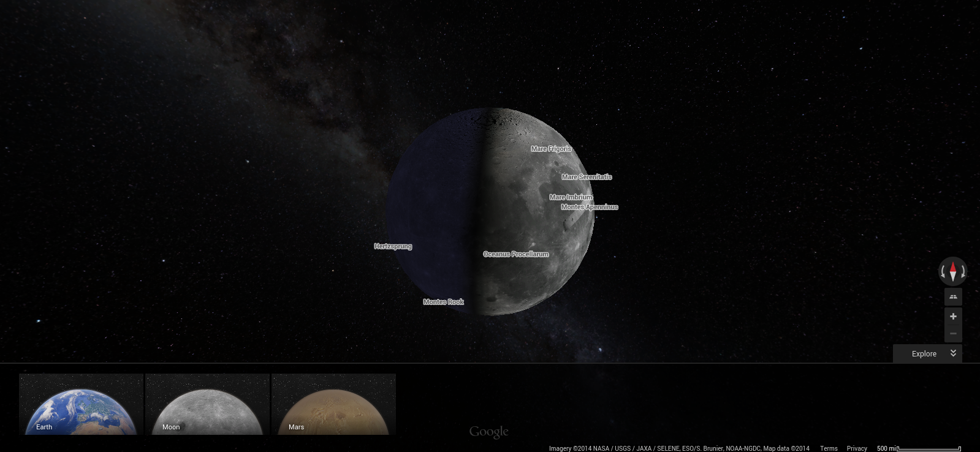Select the Earth thumbnail
Viewport: 980px width, 452px height.
pos(81,404)
